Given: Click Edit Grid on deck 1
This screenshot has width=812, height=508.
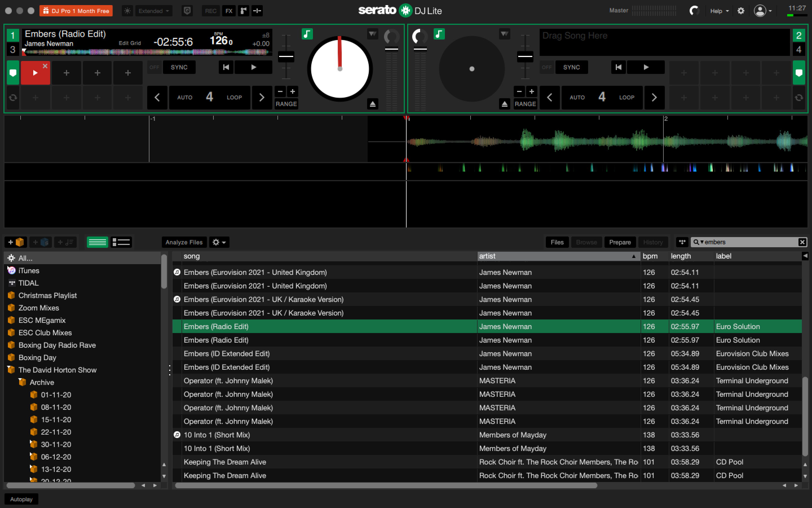Looking at the screenshot, I should point(129,43).
